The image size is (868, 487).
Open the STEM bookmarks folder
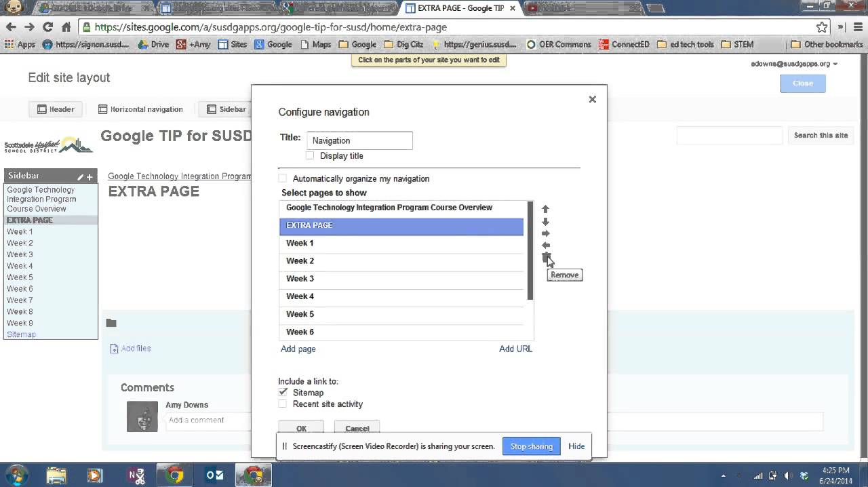737,44
